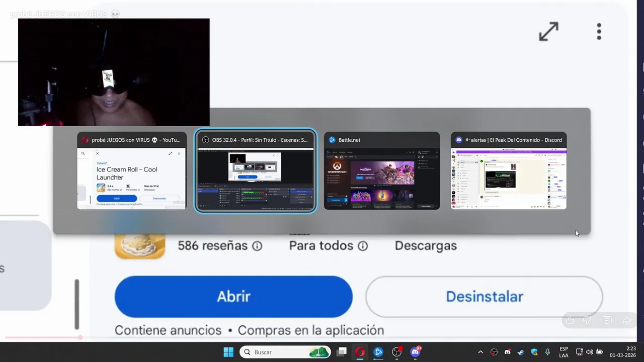644x362 pixels.
Task: Open Task View from the taskbar
Action: [342, 352]
